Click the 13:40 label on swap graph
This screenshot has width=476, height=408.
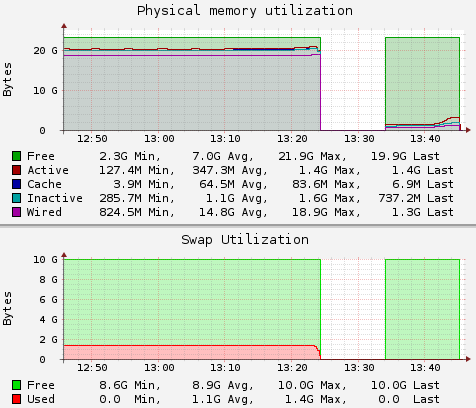(425, 368)
